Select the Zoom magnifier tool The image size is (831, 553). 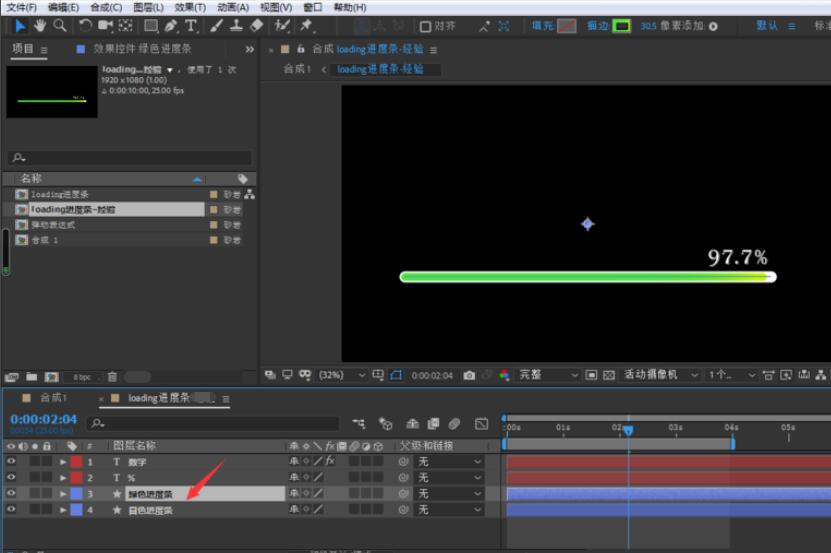pyautogui.click(x=60, y=25)
